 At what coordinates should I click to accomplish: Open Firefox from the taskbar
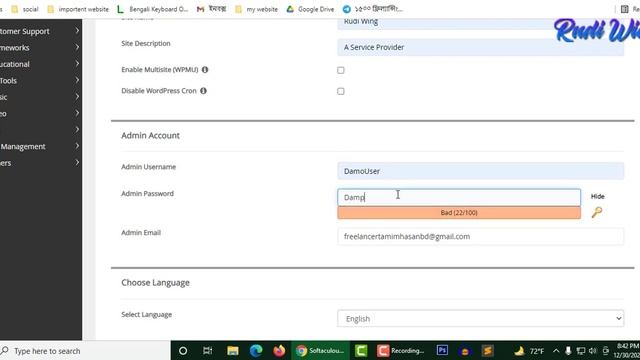(279, 351)
